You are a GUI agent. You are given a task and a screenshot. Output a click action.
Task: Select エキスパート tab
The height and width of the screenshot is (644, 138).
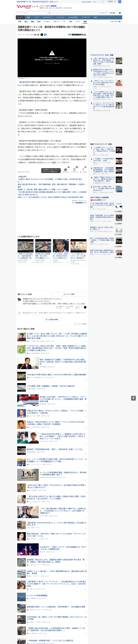(48, 17)
